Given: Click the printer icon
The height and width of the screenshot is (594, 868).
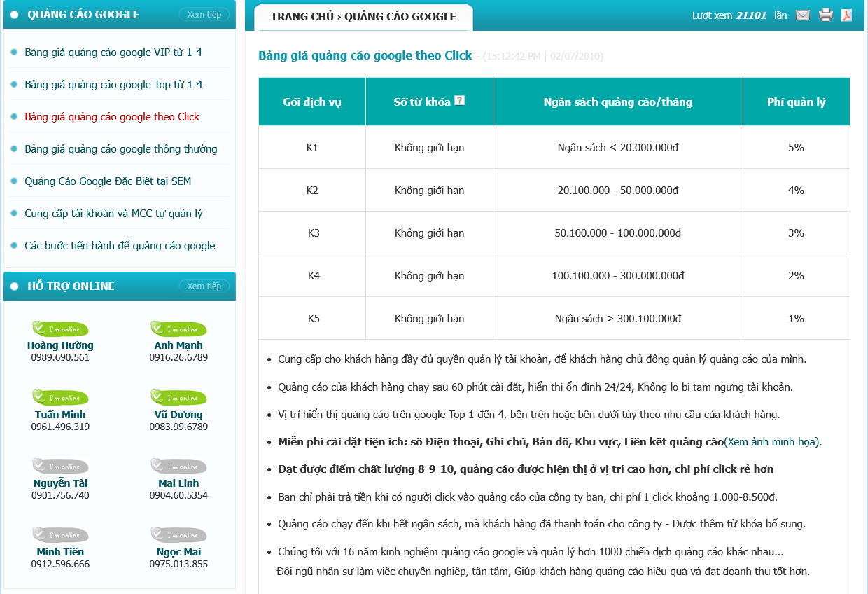Looking at the screenshot, I should click(x=826, y=15).
